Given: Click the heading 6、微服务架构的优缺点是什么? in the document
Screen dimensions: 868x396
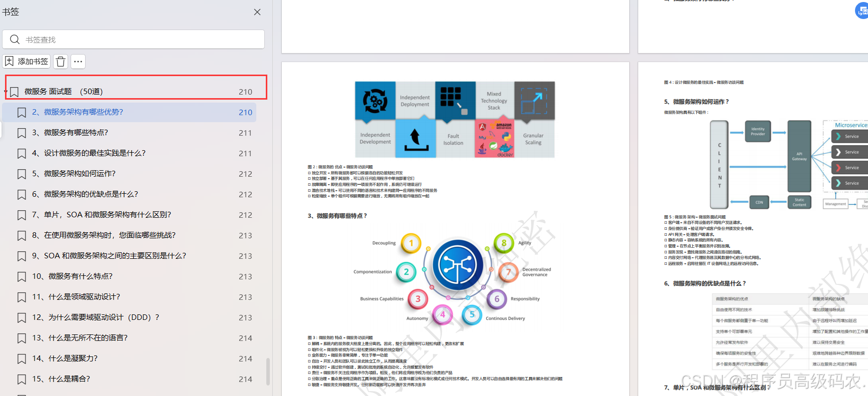Looking at the screenshot, I should coord(705,283).
